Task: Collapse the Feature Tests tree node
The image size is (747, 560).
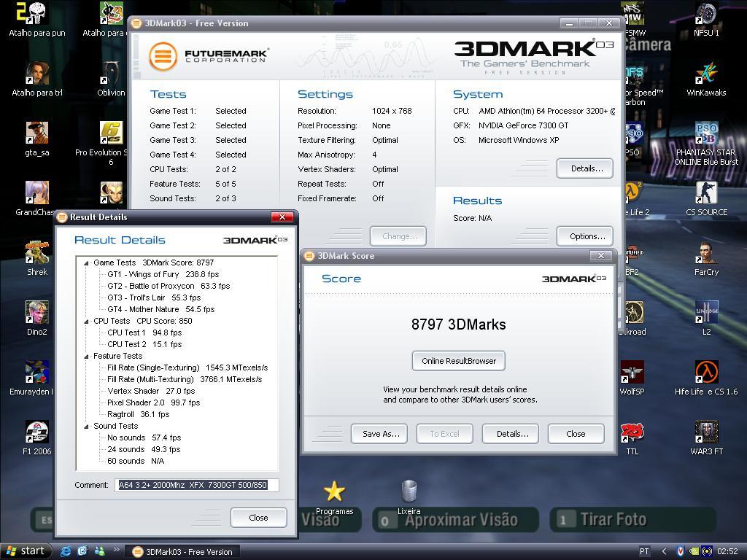Action: [x=86, y=356]
